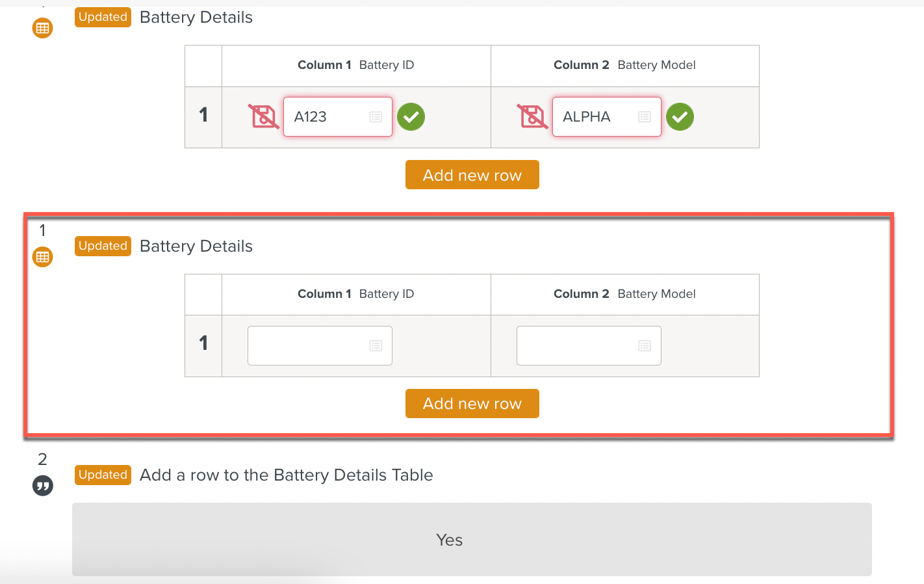Click the dark quote icon under number 2
The image size is (924, 584).
(43, 486)
